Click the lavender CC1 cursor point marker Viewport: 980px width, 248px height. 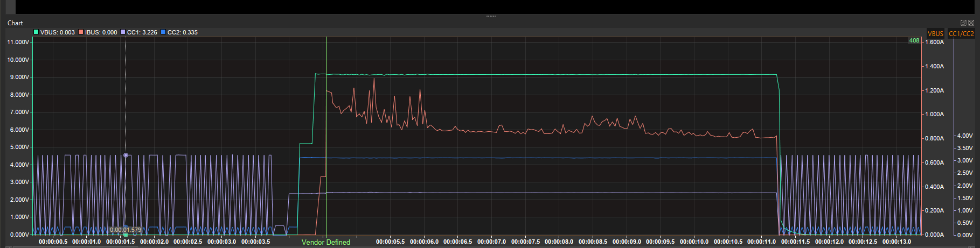(126, 155)
